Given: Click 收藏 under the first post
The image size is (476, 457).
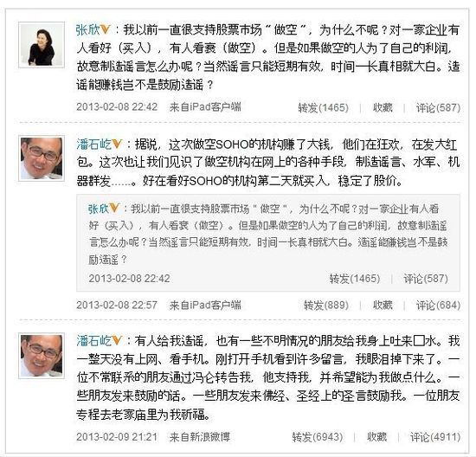Looking at the screenshot, I should [x=383, y=107].
